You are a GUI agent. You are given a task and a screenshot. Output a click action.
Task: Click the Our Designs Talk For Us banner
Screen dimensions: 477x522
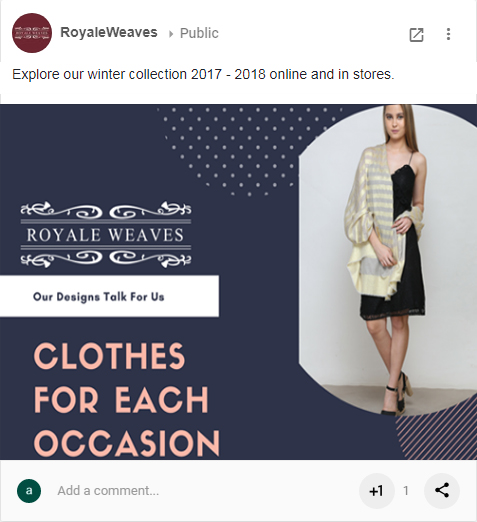[109, 296]
